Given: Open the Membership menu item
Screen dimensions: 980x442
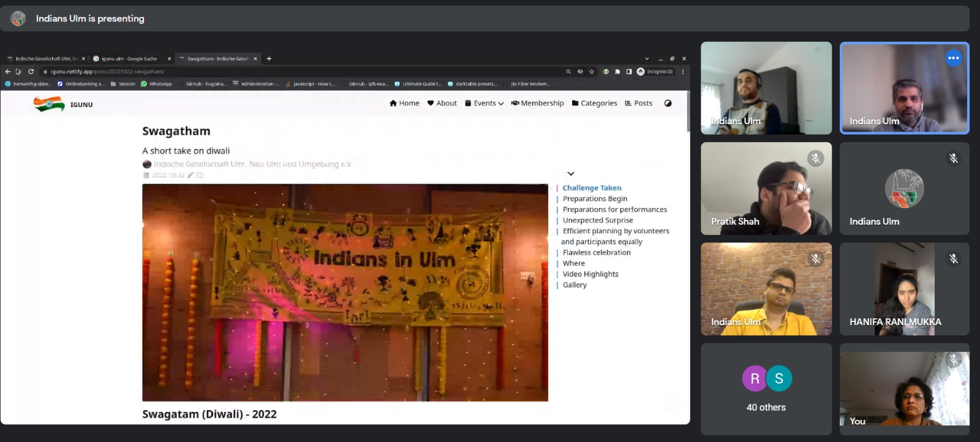Looking at the screenshot, I should [x=537, y=103].
